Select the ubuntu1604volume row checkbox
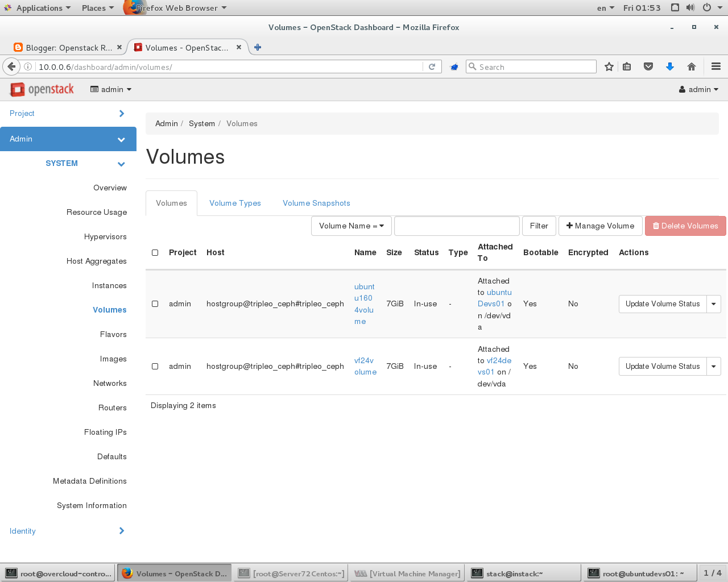 tap(155, 304)
